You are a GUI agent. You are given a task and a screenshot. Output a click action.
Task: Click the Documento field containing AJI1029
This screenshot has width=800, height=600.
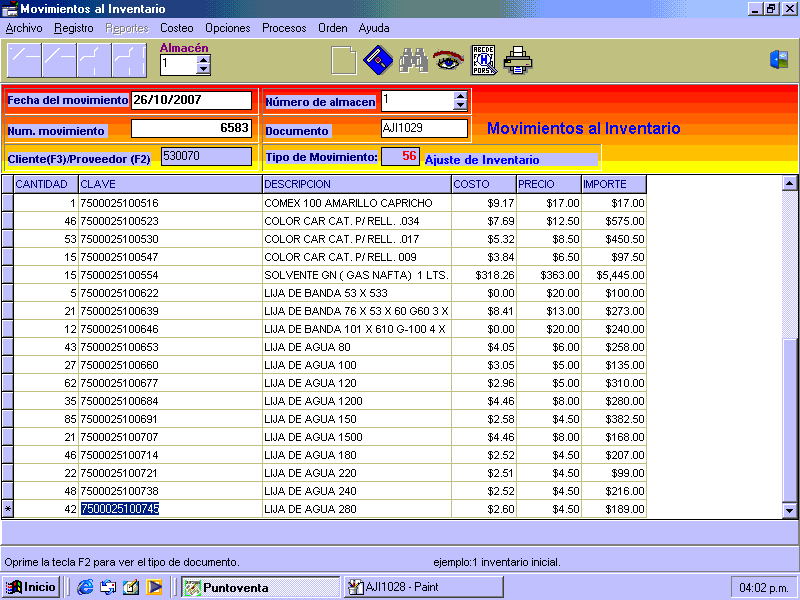coord(424,128)
